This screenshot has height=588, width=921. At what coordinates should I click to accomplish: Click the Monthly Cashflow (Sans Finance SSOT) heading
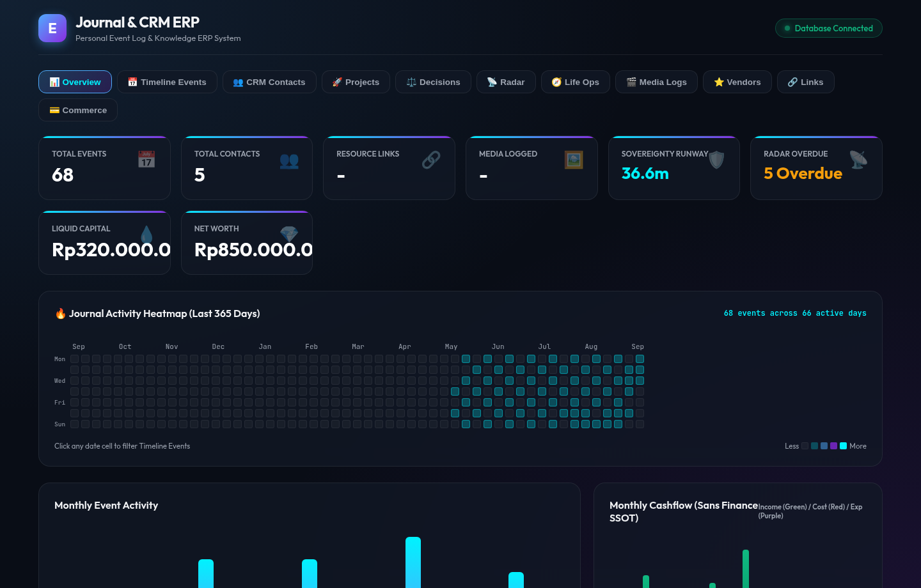pyautogui.click(x=684, y=511)
